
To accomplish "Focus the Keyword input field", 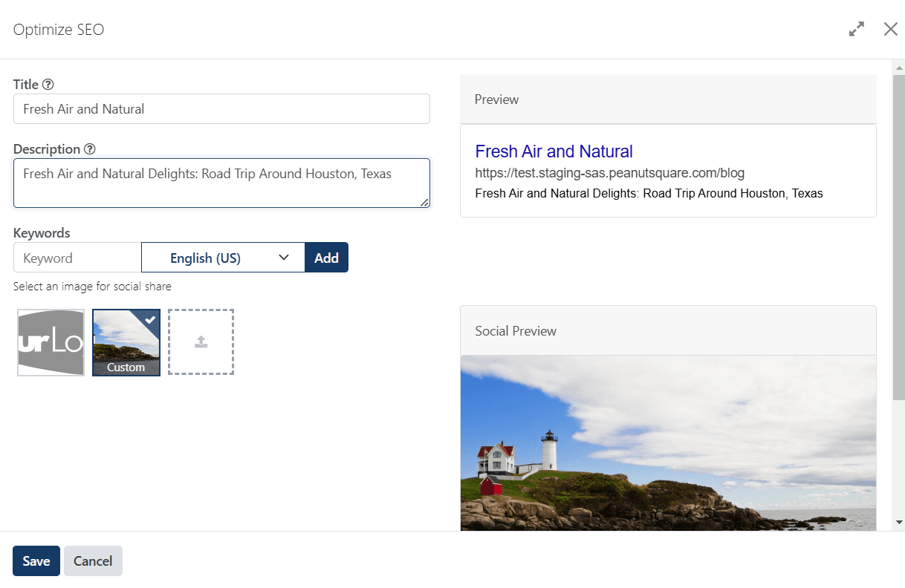I will 77,258.
